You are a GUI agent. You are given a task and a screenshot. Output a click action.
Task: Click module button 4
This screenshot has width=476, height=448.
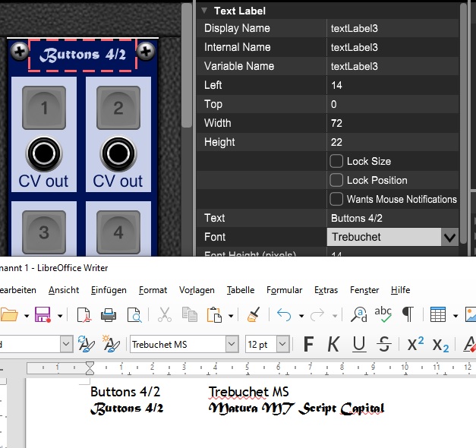(x=118, y=232)
